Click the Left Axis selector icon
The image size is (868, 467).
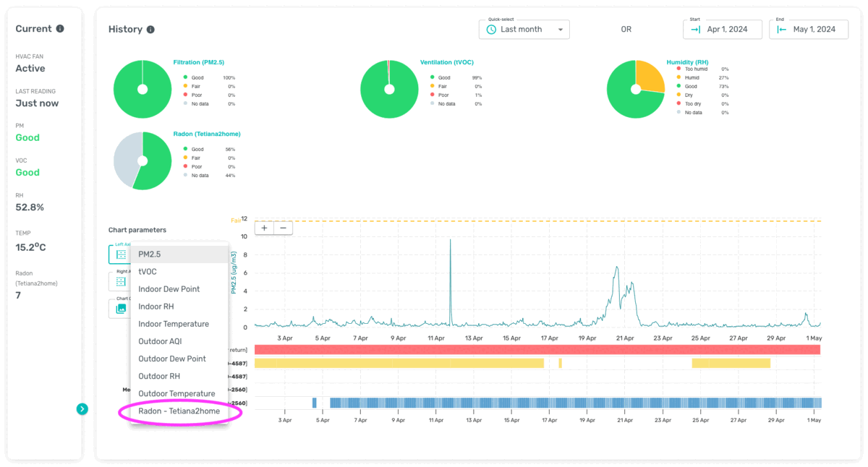(121, 254)
